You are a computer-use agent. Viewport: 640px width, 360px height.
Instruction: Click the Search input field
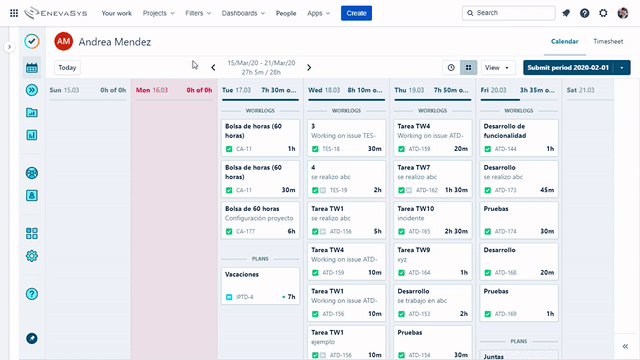[x=509, y=13]
